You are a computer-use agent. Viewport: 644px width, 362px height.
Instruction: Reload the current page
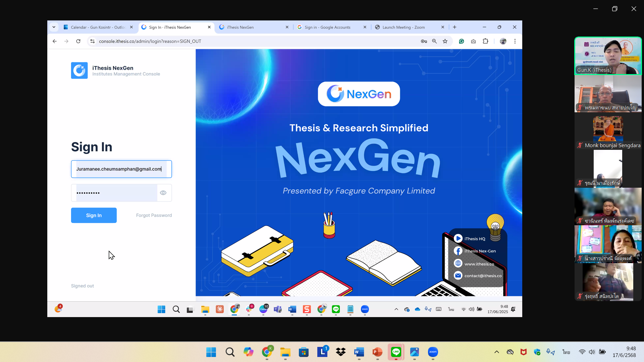[x=78, y=41]
